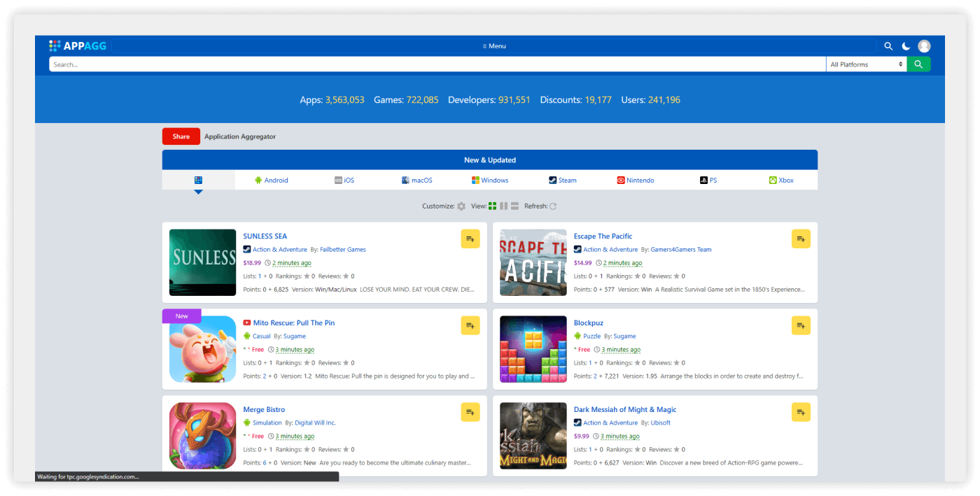This screenshot has height=496, width=980.
Task: Add SUNLESS SEA to a list
Action: tap(470, 239)
